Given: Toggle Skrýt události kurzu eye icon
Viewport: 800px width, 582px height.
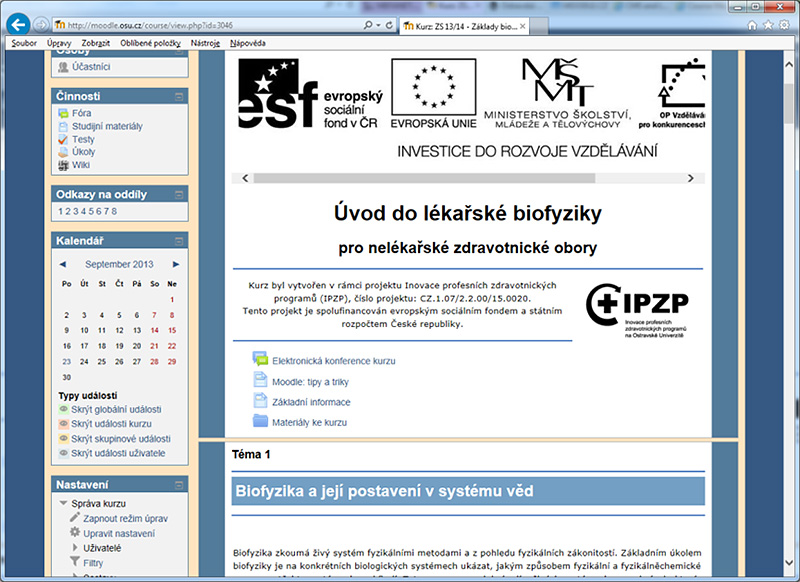Looking at the screenshot, I should point(64,423).
